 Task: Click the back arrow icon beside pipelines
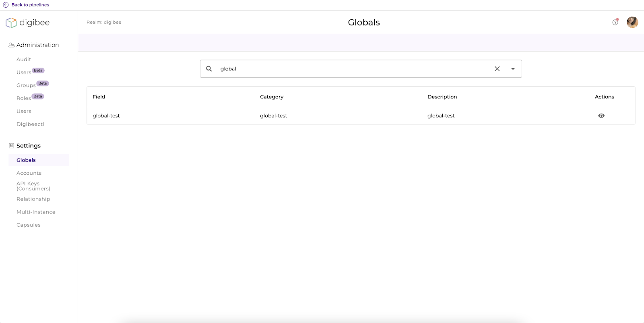click(x=6, y=5)
